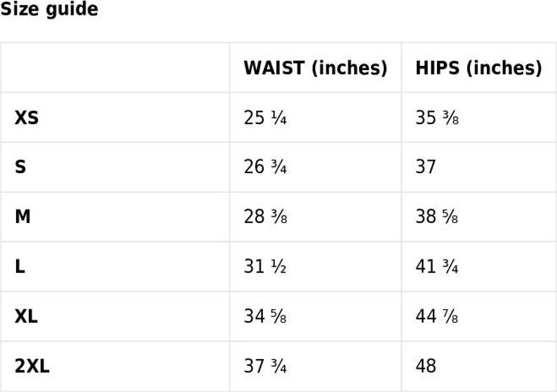Select the M waist value 28 ⅜
Viewport: 557px width, 392px height.
tap(265, 217)
